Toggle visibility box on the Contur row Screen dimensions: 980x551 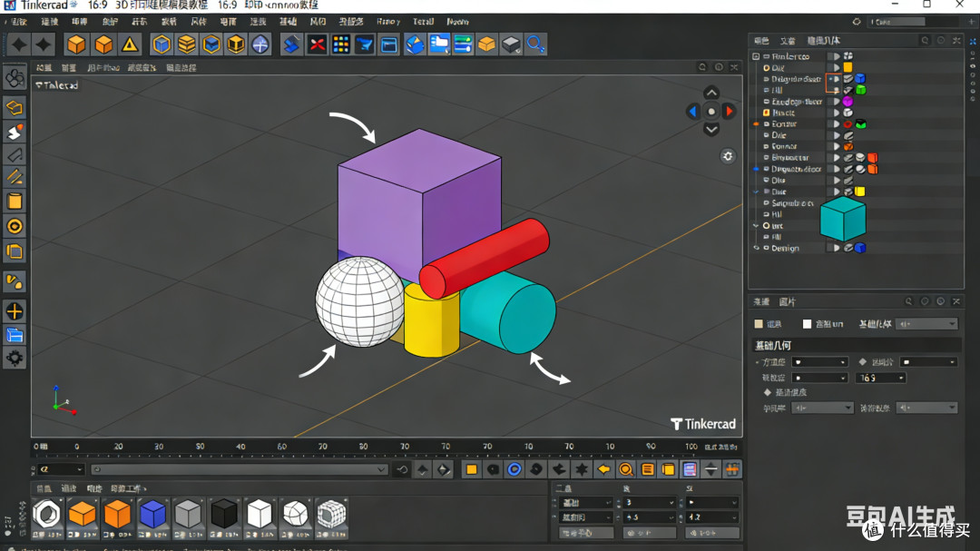coord(830,124)
